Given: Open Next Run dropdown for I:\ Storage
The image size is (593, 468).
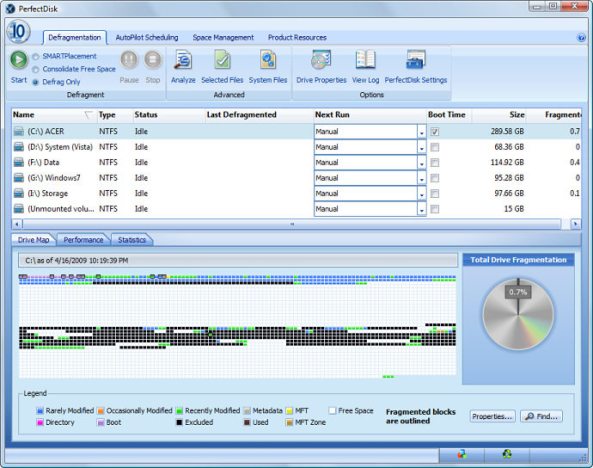Looking at the screenshot, I should [x=422, y=194].
